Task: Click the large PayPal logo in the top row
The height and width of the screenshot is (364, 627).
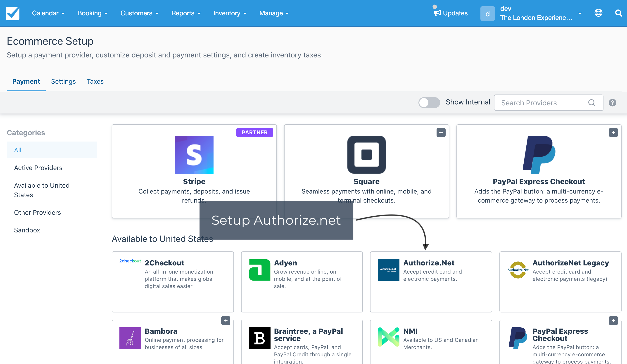Action: [x=539, y=155]
